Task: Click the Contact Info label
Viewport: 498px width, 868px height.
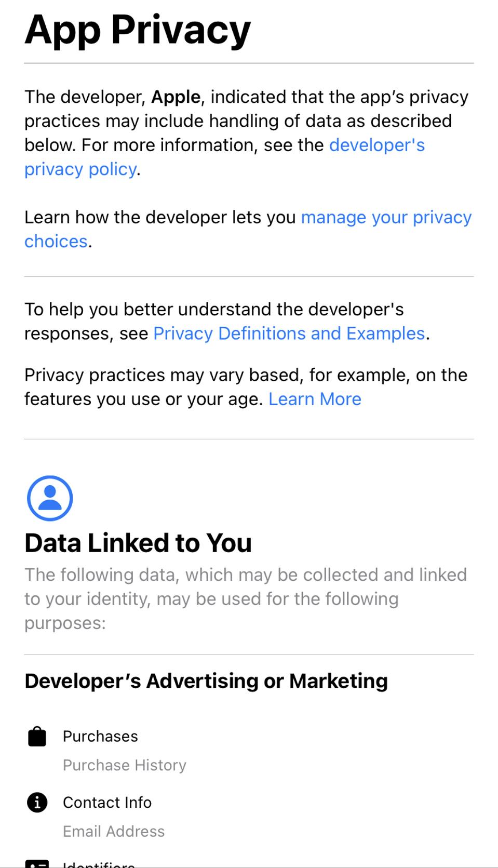Action: [x=107, y=802]
